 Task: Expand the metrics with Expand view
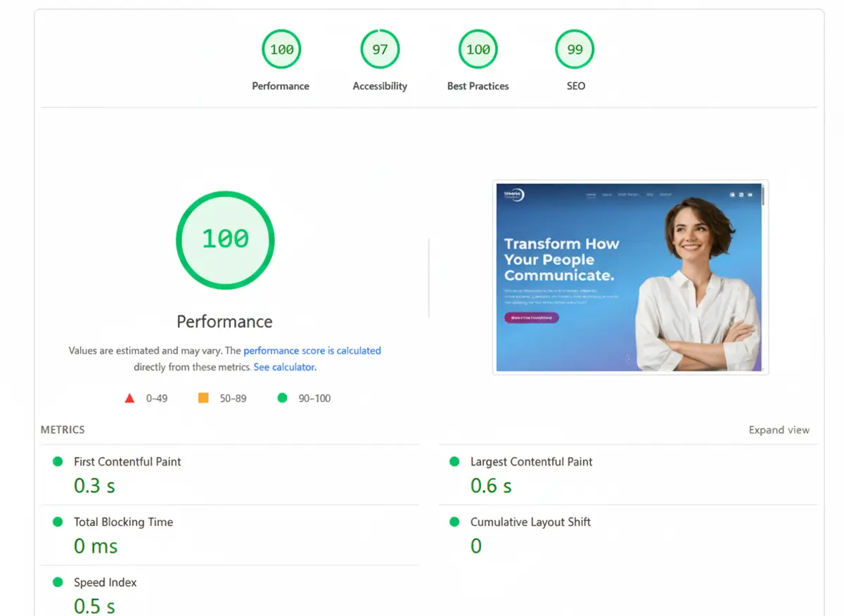(x=779, y=430)
